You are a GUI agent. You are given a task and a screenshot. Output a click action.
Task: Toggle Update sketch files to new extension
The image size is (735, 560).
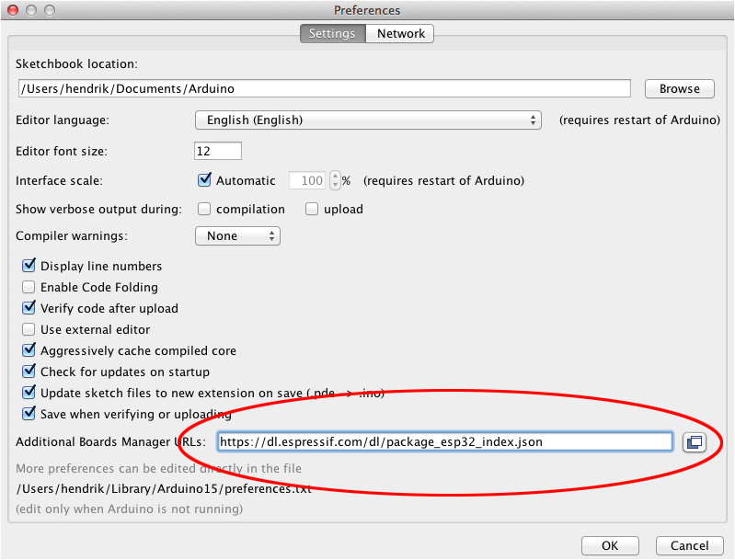29,393
